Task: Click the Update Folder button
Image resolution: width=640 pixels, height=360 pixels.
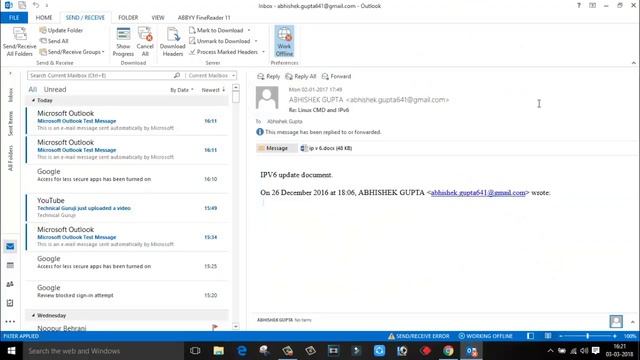Action: tap(61, 30)
